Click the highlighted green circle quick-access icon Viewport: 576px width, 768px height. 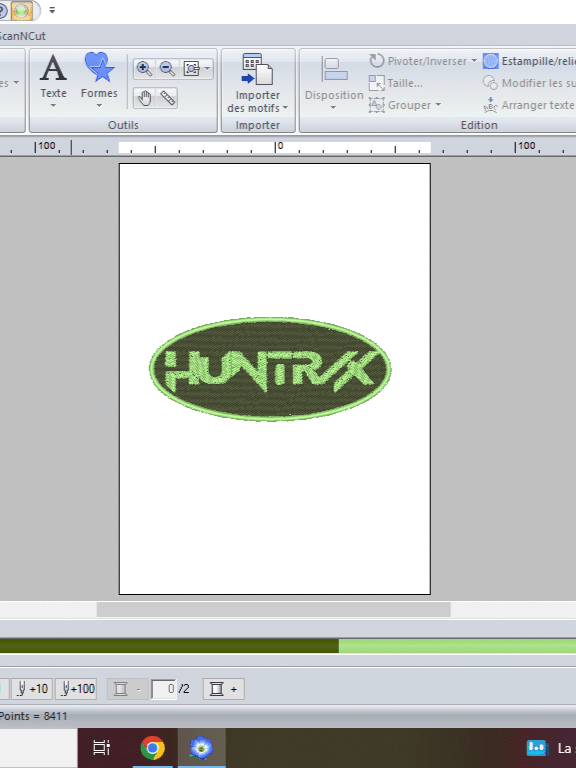(x=21, y=10)
